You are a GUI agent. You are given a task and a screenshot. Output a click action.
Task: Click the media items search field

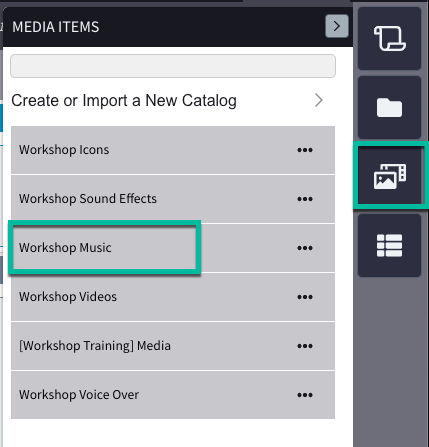coord(173,66)
